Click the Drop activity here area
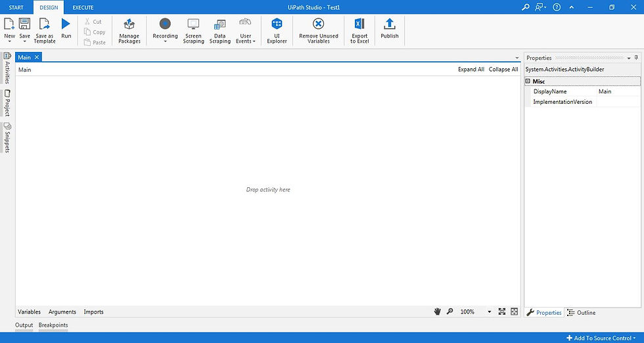The image size is (644, 343). 268,190
